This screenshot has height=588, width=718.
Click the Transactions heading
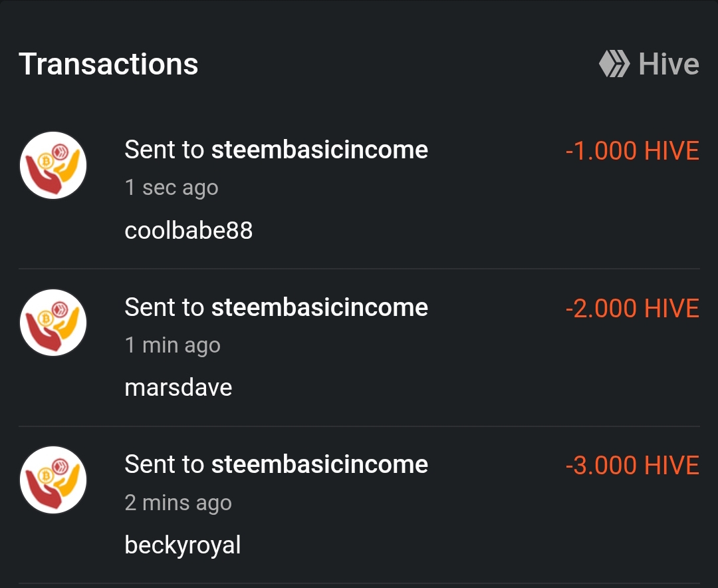pyautogui.click(x=108, y=64)
